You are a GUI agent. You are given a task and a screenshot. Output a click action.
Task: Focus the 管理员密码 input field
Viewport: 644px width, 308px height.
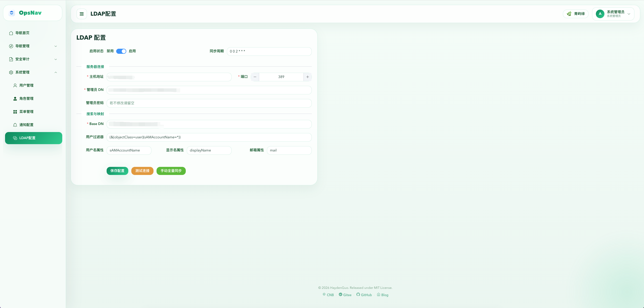tap(209, 103)
